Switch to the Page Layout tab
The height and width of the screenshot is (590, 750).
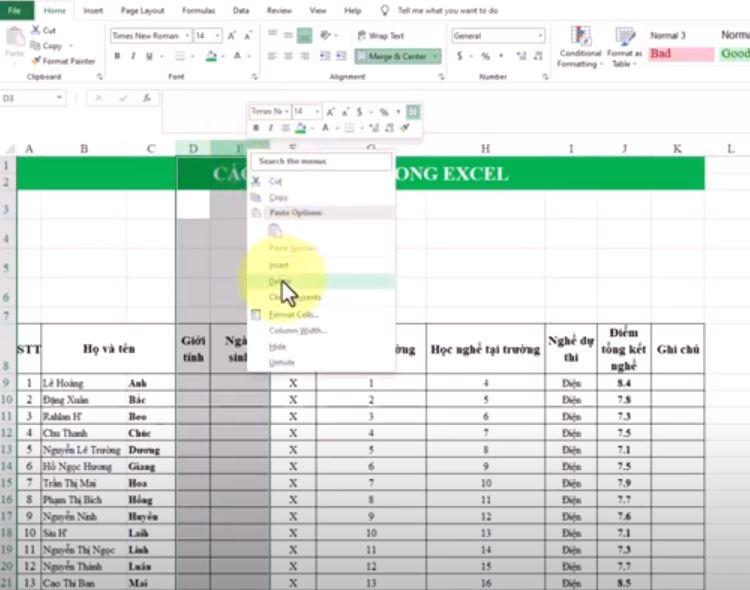click(143, 11)
